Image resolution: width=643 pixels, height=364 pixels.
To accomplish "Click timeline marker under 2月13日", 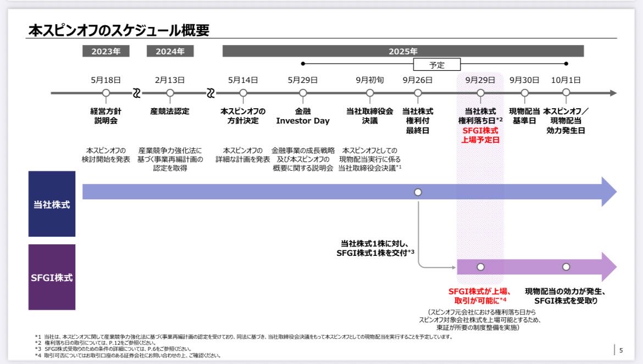I will click(x=170, y=93).
